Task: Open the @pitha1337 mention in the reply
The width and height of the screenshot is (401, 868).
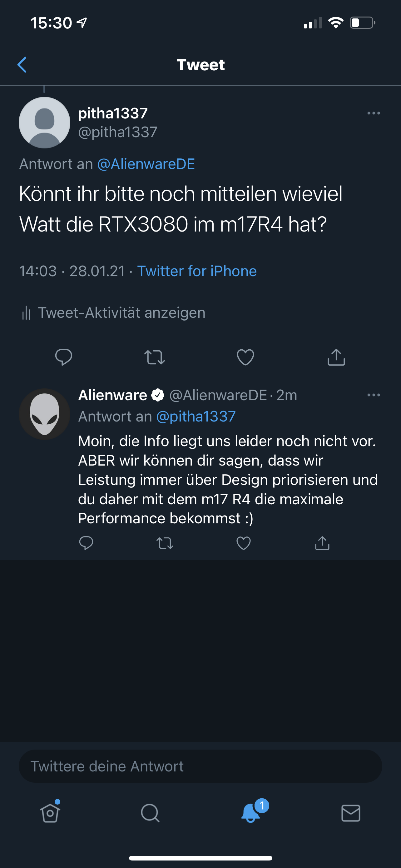Action: pos(196,417)
